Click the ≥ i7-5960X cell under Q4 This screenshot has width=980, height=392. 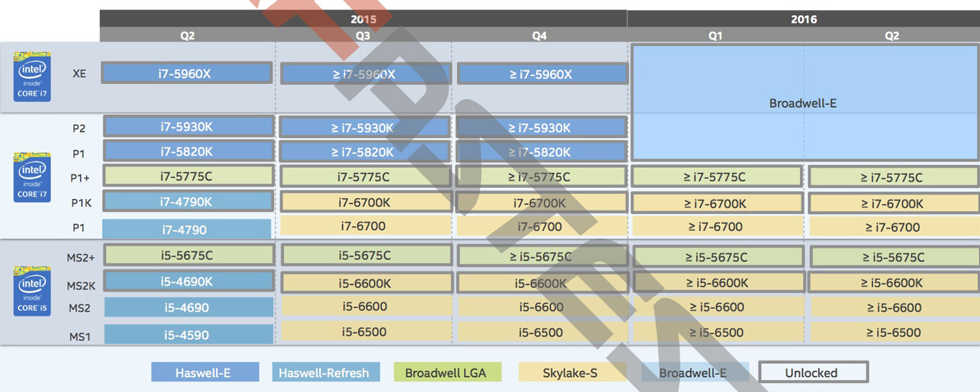(542, 73)
